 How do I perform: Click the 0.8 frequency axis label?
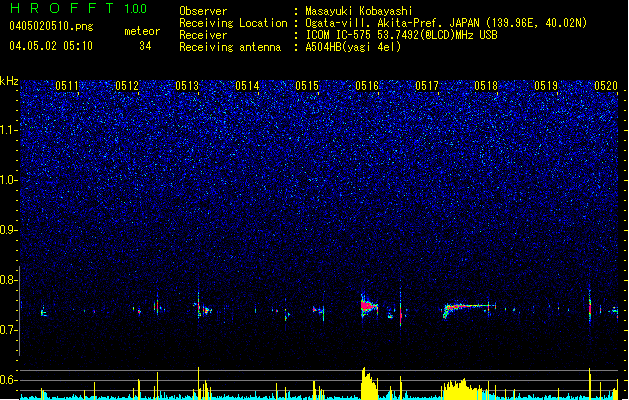pos(9,280)
